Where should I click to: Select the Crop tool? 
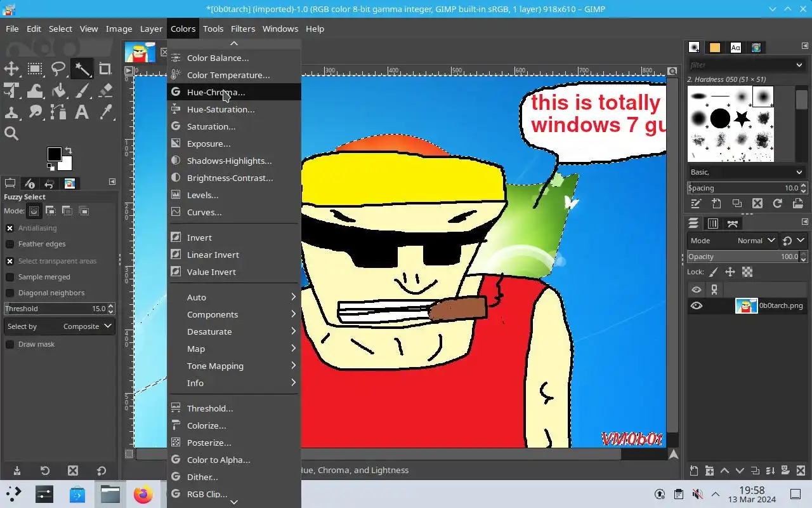coord(105,69)
